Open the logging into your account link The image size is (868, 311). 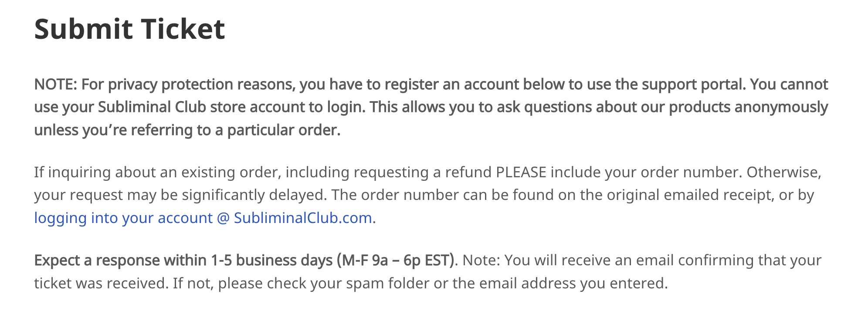(203, 218)
